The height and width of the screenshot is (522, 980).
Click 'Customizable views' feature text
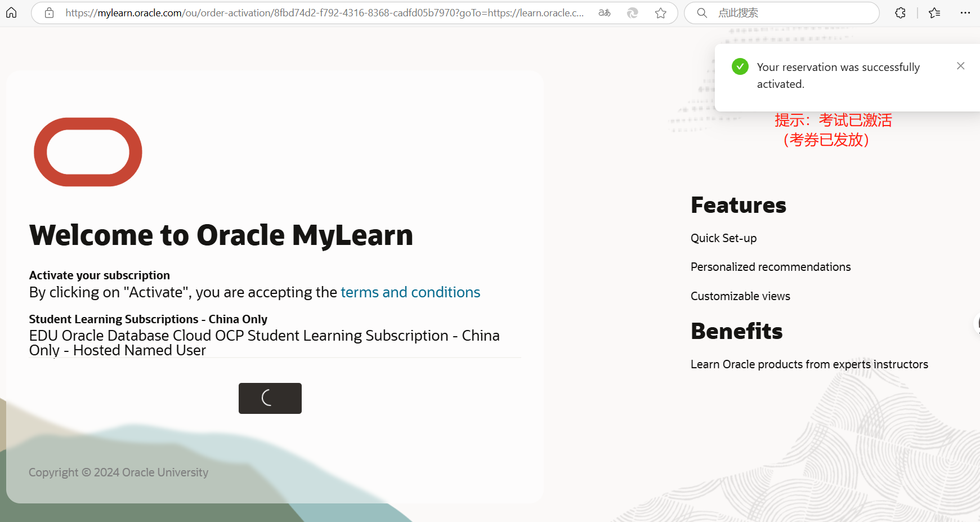click(x=740, y=296)
